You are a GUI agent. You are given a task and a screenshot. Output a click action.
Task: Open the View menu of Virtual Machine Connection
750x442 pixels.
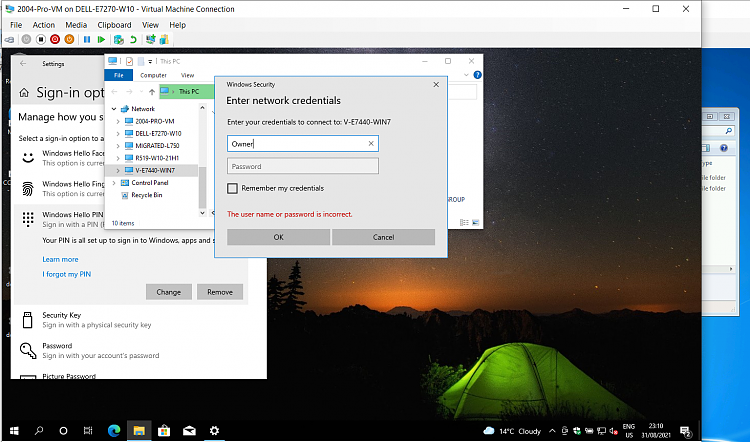(150, 25)
